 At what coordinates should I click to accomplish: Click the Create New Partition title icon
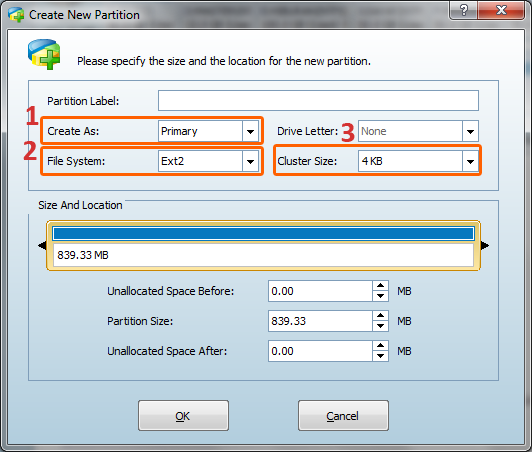coord(16,15)
